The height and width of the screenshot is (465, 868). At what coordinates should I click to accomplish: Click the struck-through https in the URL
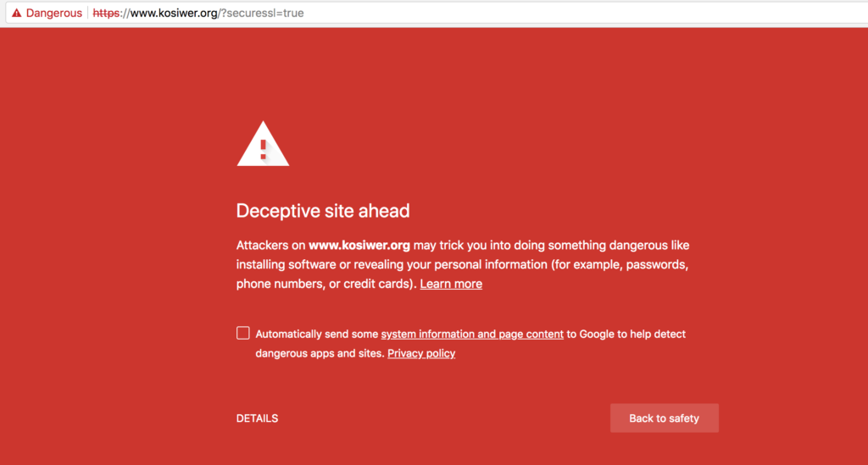point(106,13)
